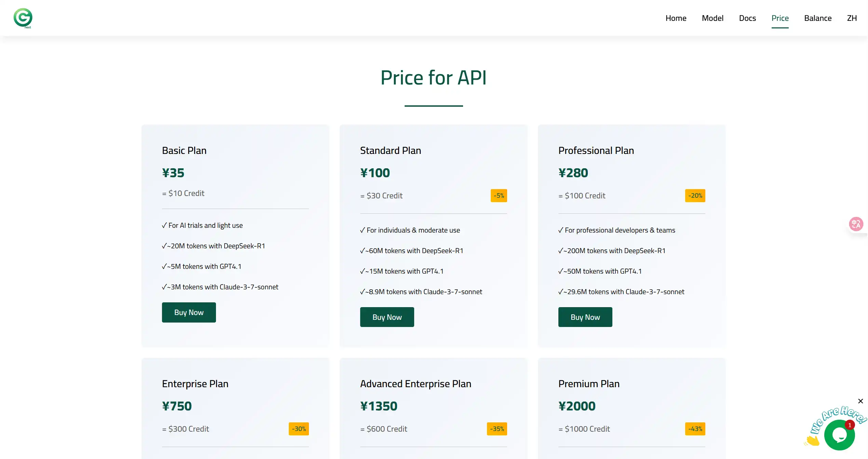
Task: Click the -5% discount badge
Action: point(499,196)
